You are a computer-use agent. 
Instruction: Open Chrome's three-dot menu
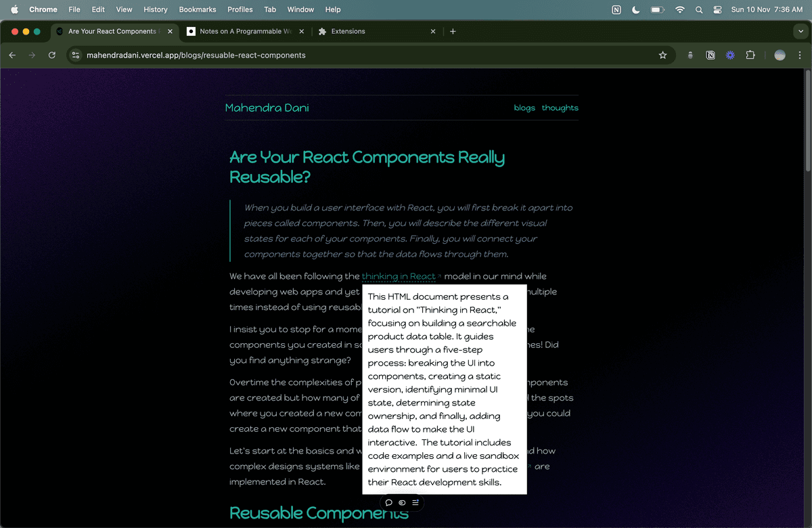coord(800,56)
